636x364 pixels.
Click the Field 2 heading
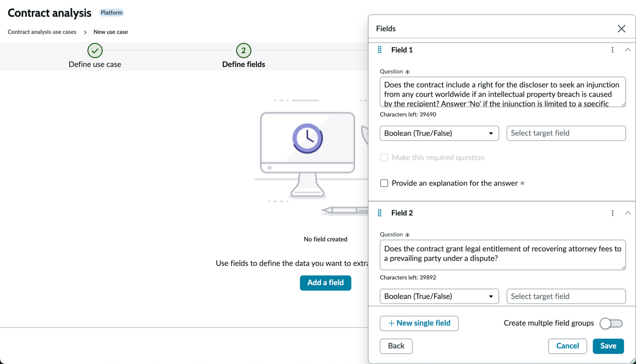[402, 213]
